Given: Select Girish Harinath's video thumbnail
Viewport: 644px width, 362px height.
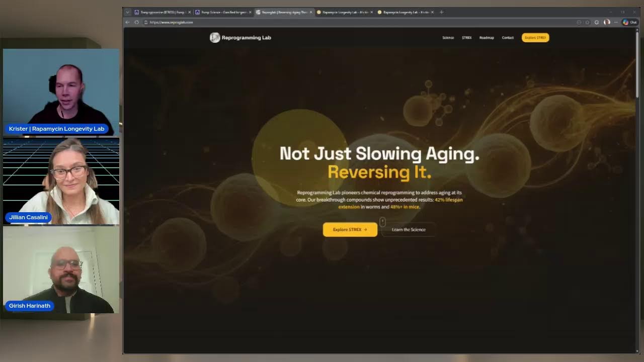Looking at the screenshot, I should pos(61,269).
